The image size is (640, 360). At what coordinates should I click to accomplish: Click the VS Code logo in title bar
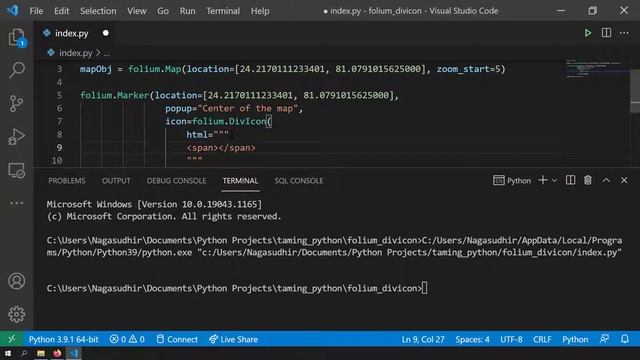[x=12, y=10]
